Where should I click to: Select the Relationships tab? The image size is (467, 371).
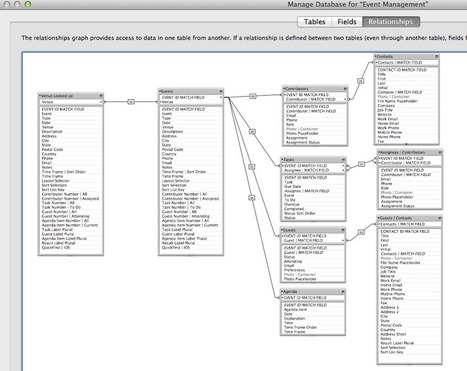pos(391,22)
